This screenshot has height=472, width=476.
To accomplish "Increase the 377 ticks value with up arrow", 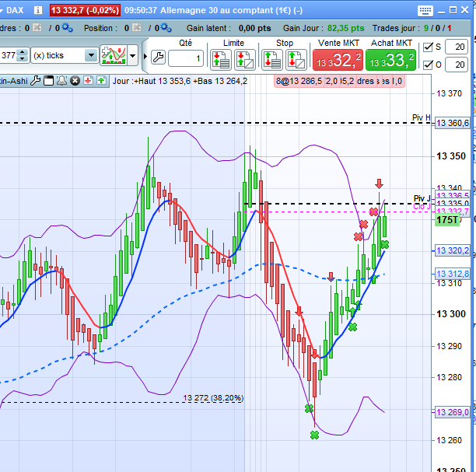I will [22, 52].
